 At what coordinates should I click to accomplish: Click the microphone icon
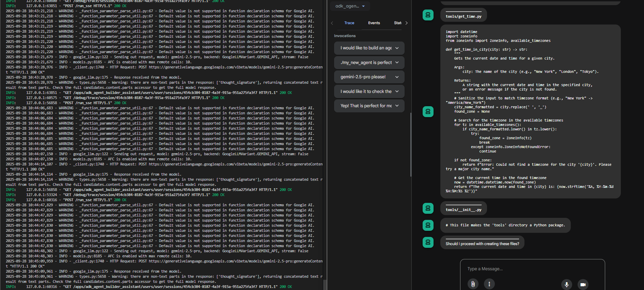click(567, 284)
